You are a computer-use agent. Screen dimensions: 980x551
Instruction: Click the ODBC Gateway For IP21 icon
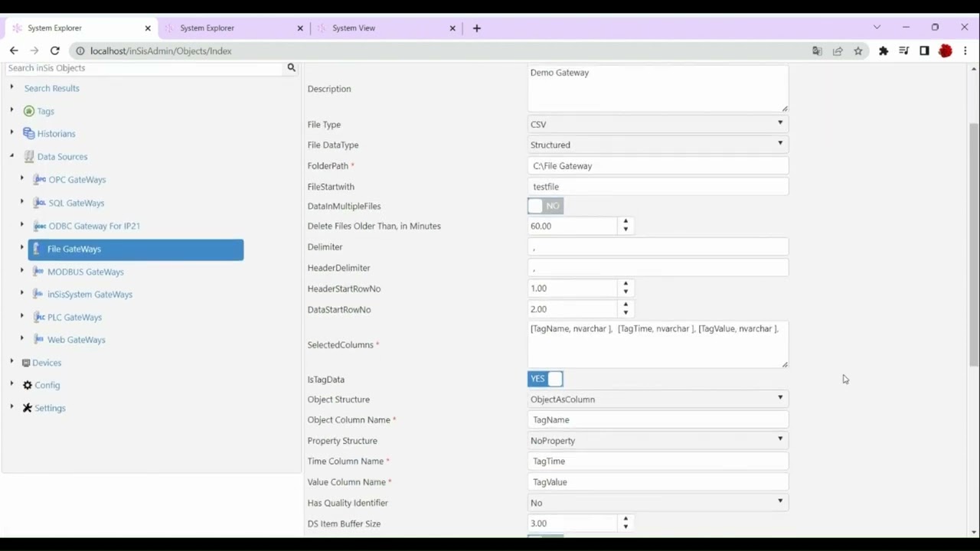40,226
